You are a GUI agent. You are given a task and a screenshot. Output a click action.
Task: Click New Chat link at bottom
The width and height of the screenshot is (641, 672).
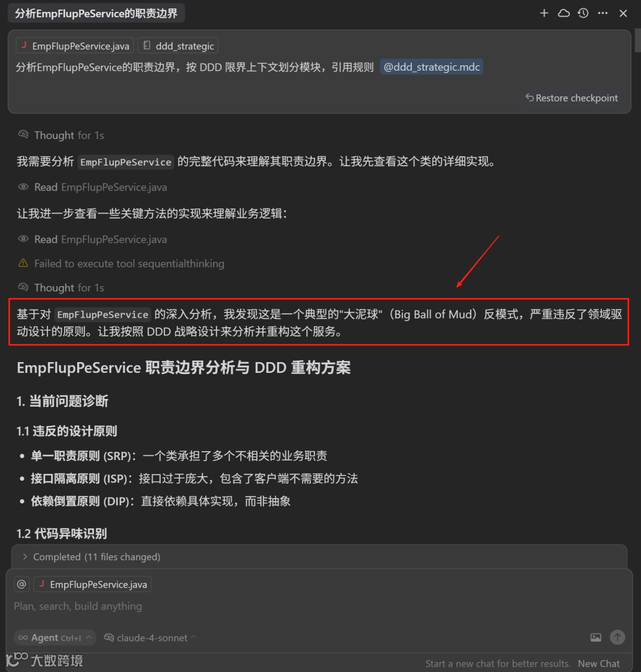[599, 664]
